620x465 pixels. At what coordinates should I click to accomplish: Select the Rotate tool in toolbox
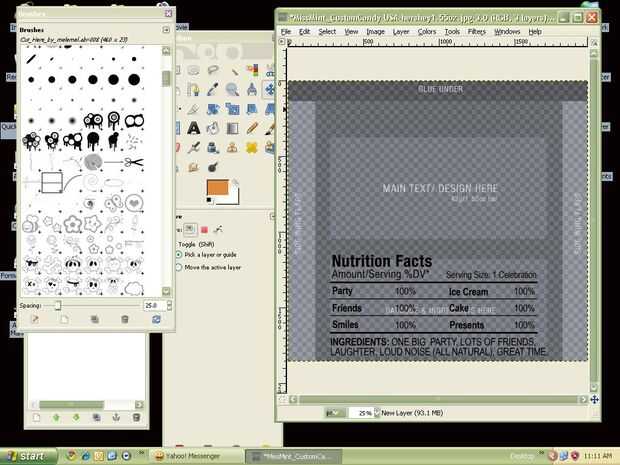point(213,109)
